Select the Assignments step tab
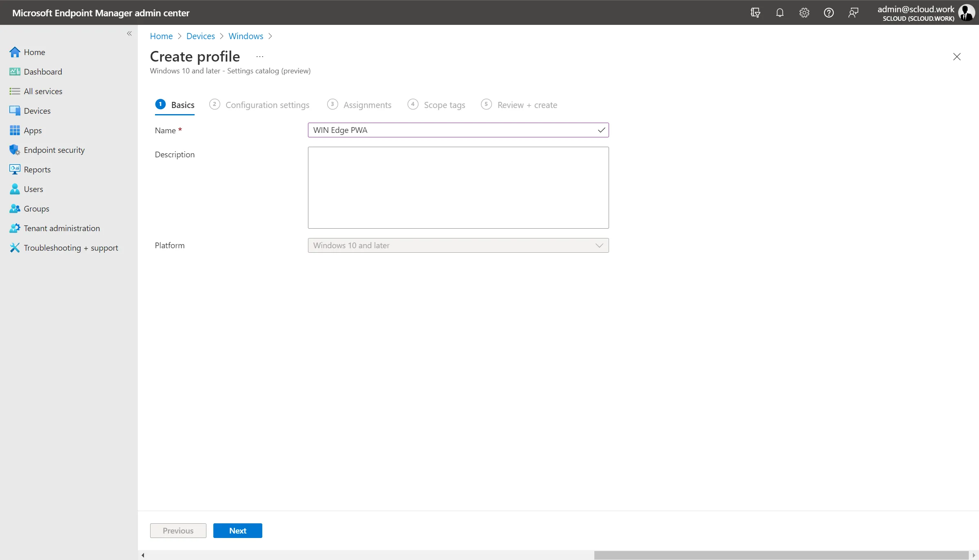This screenshot has width=979, height=560. click(x=359, y=105)
